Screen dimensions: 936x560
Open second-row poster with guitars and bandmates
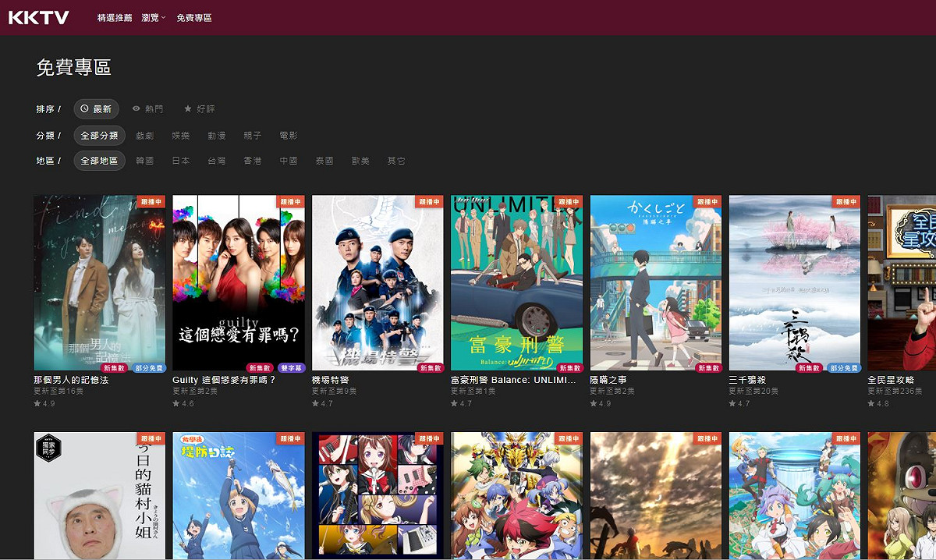(378, 496)
